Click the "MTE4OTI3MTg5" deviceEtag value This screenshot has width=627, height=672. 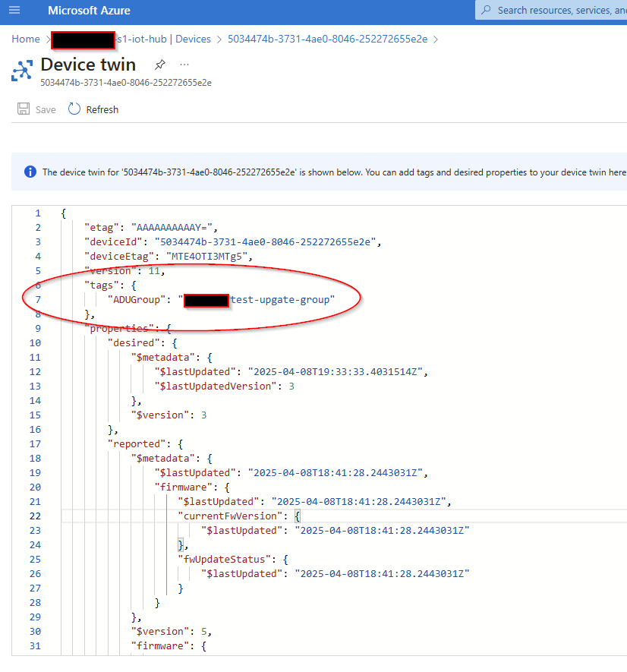click(x=206, y=257)
